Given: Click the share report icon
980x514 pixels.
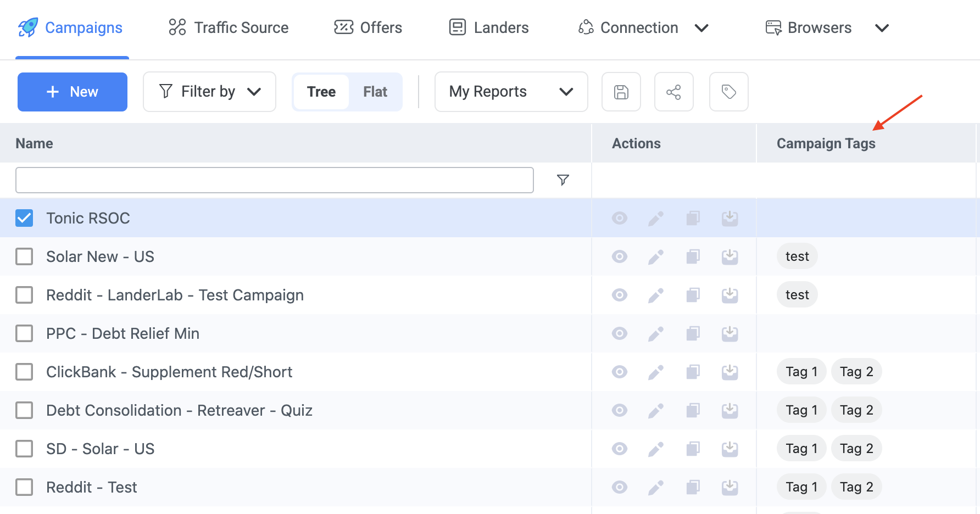Looking at the screenshot, I should click(x=673, y=92).
